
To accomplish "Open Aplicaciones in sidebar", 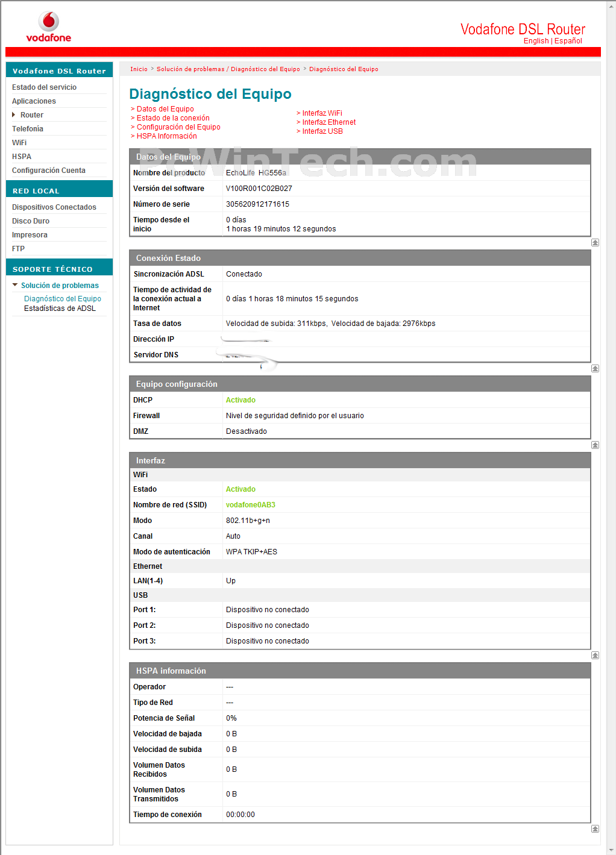I will pyautogui.click(x=34, y=101).
